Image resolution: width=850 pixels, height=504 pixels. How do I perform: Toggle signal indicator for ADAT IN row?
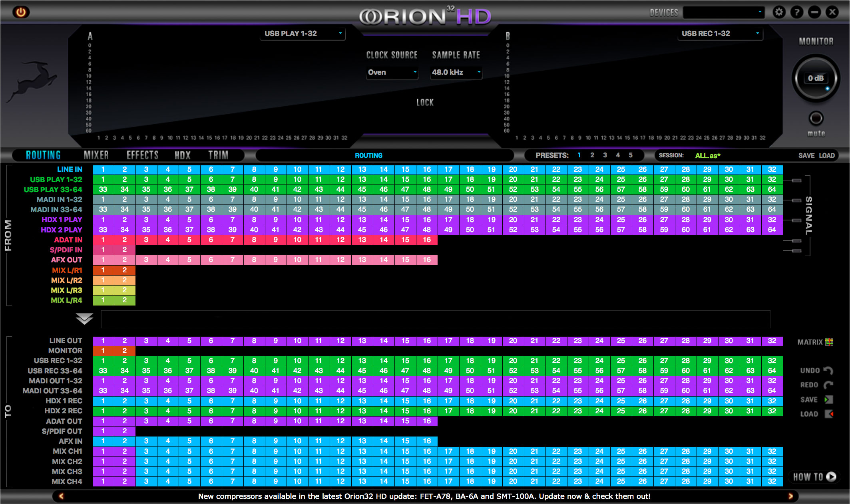(796, 241)
